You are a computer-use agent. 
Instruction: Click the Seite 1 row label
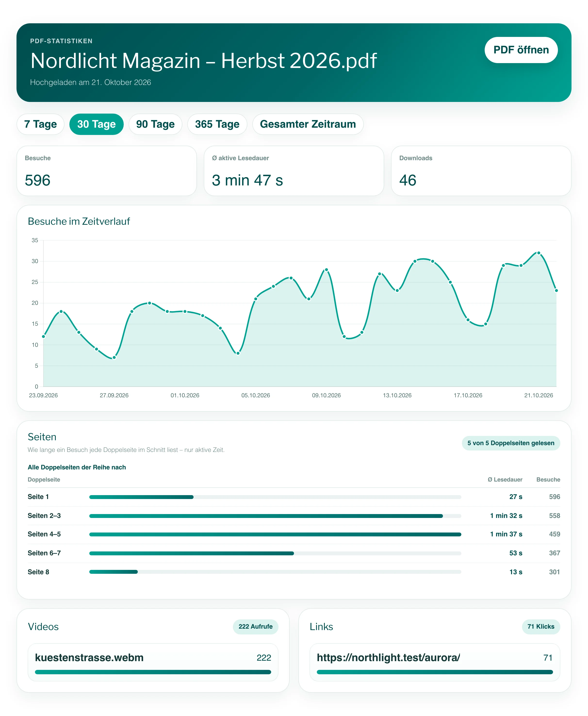(x=38, y=496)
